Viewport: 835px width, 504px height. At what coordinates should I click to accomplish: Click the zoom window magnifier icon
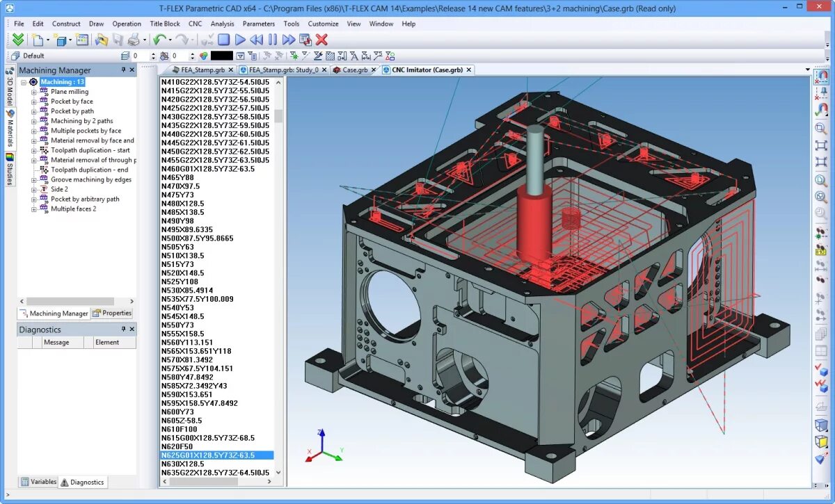[x=821, y=129]
